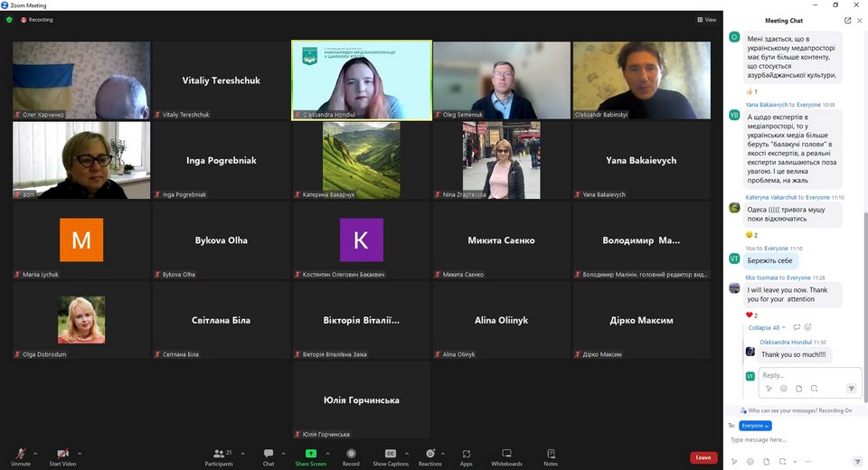Screen dimensions: 868x470
Task: Open the Everyone recipient dropdown
Action: coord(755,426)
